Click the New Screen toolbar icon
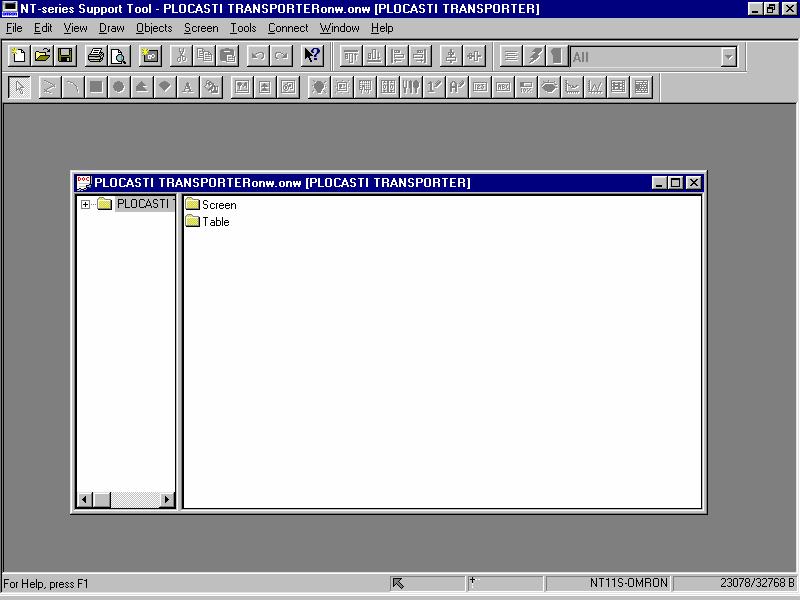The image size is (800, 600). point(151,56)
